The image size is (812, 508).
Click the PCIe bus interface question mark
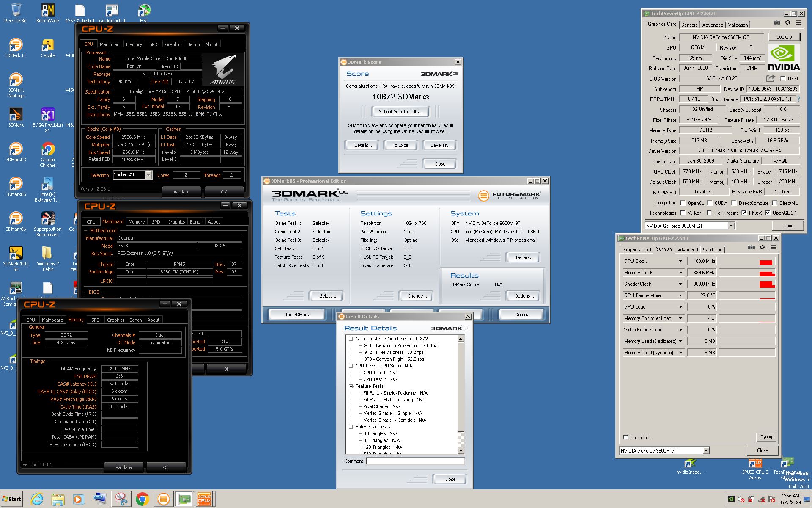pos(798,99)
